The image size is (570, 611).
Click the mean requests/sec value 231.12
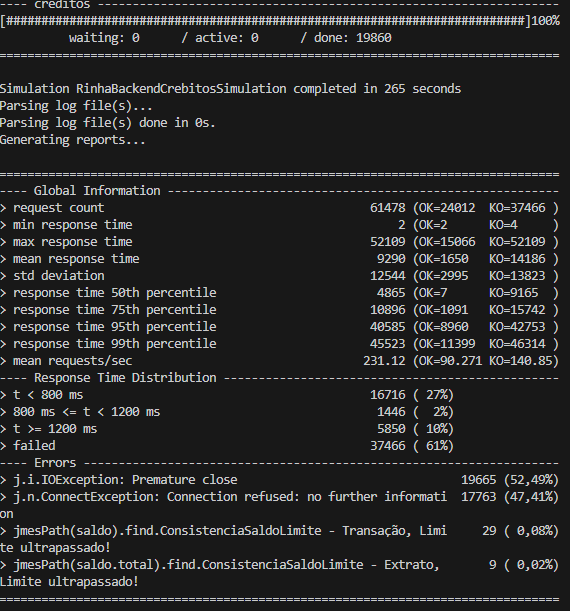[x=384, y=361]
